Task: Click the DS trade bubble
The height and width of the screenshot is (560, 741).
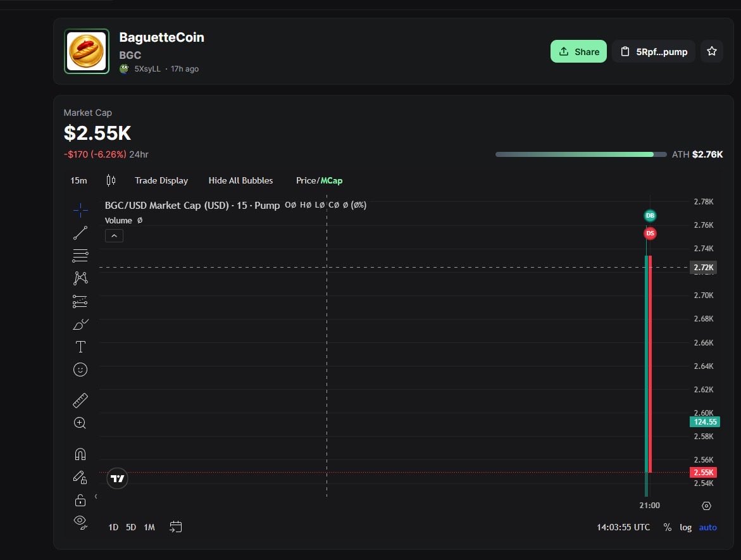Action: [651, 233]
